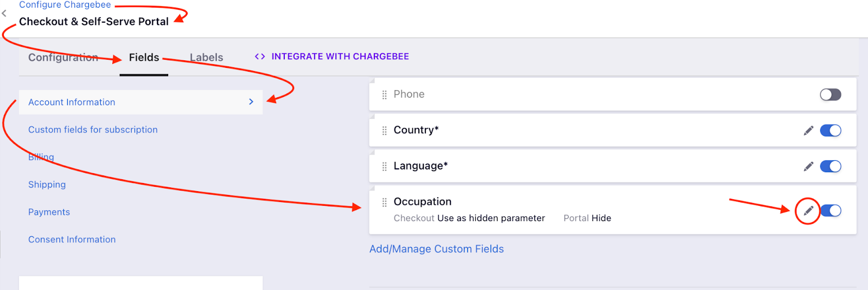This screenshot has height=290, width=868.
Task: Click the Country row drag handle
Action: click(384, 130)
